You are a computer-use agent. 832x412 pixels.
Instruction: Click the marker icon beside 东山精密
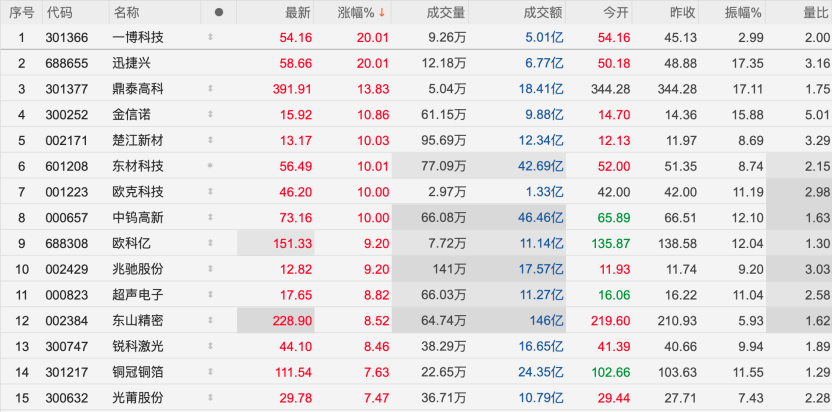point(210,321)
